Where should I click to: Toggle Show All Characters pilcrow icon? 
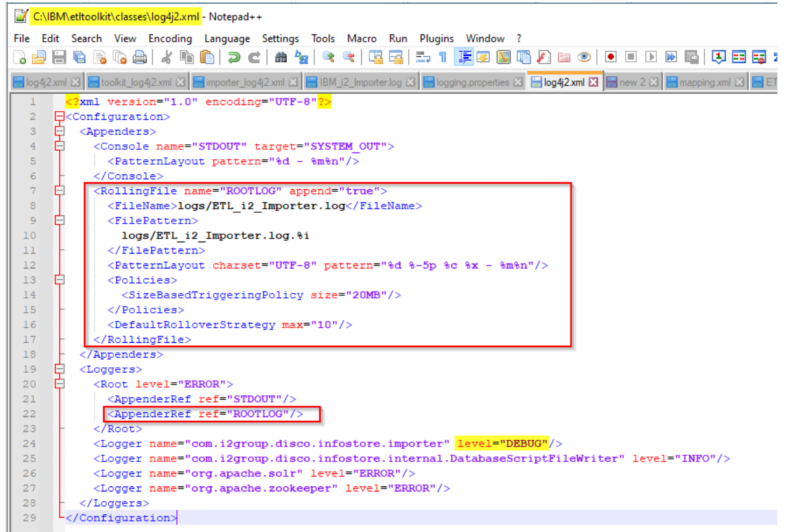pos(442,57)
